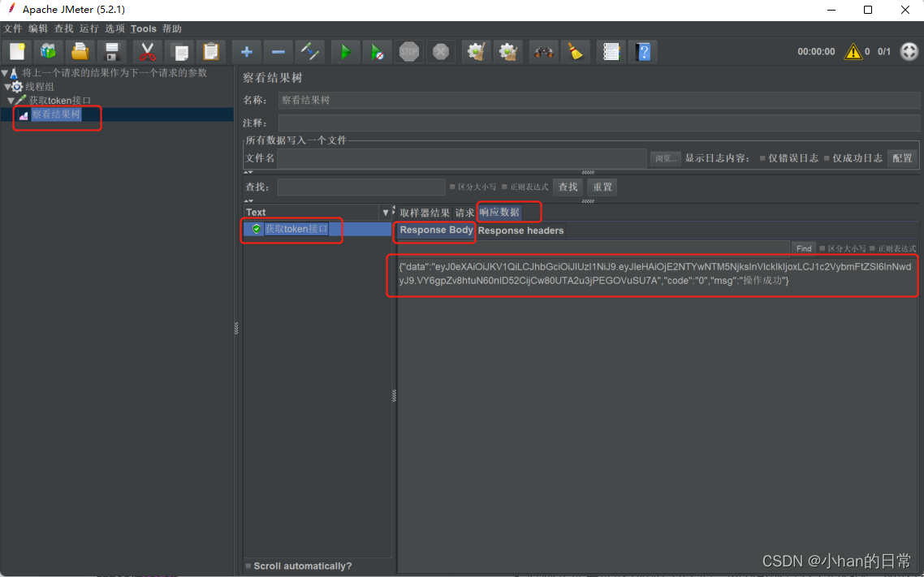The height and width of the screenshot is (577, 924).
Task: Open the Tools menu
Action: [143, 29]
